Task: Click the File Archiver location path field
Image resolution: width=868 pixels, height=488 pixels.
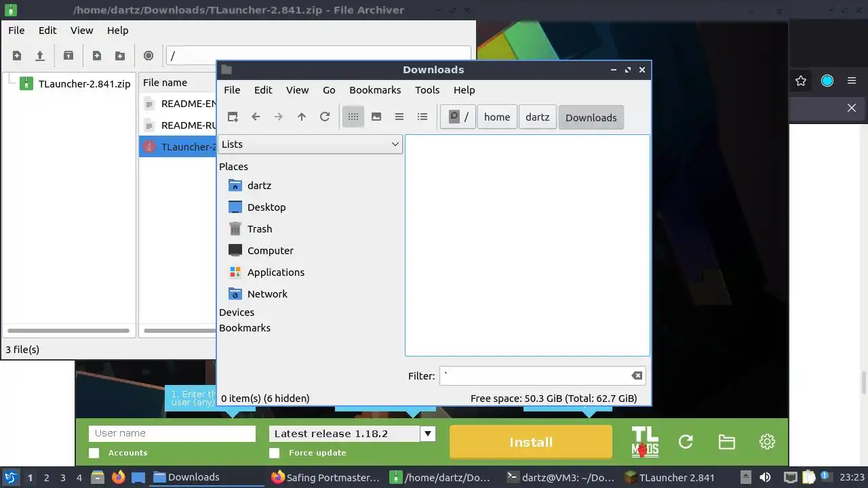Action: [318, 56]
